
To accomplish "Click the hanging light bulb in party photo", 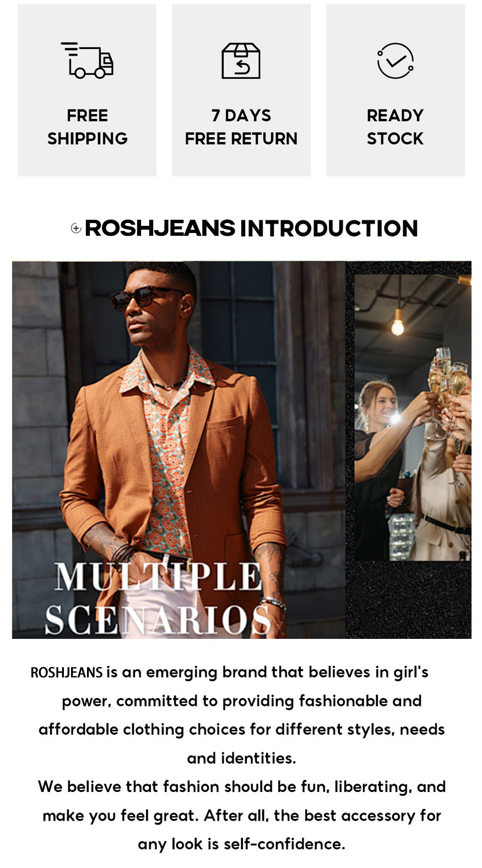I will point(397,324).
